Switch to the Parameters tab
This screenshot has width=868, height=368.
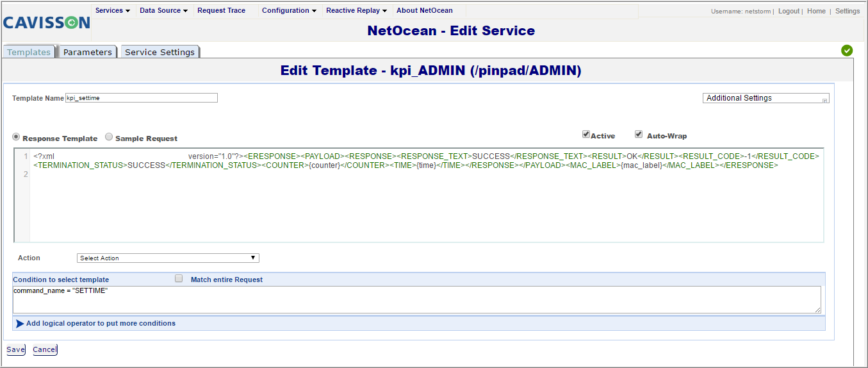(x=88, y=52)
